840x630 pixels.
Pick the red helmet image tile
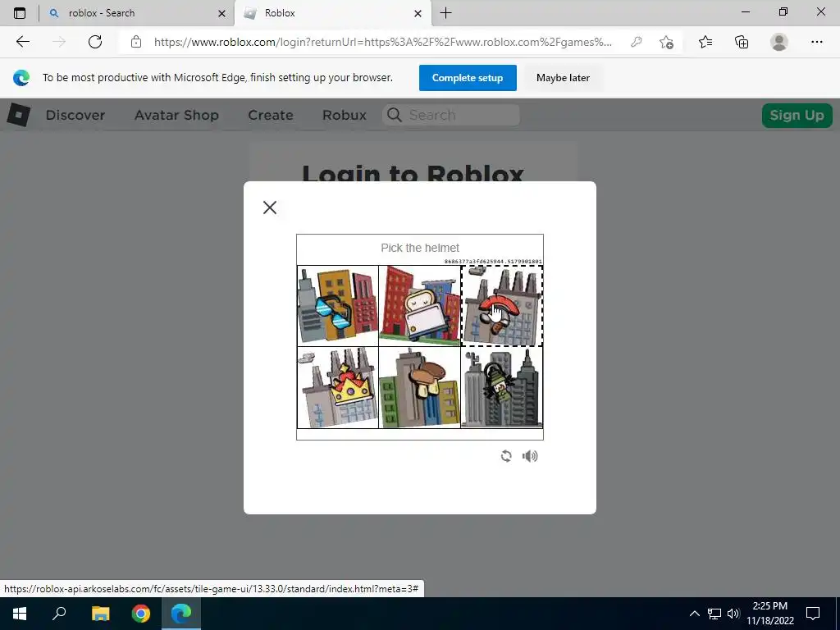[502, 305]
